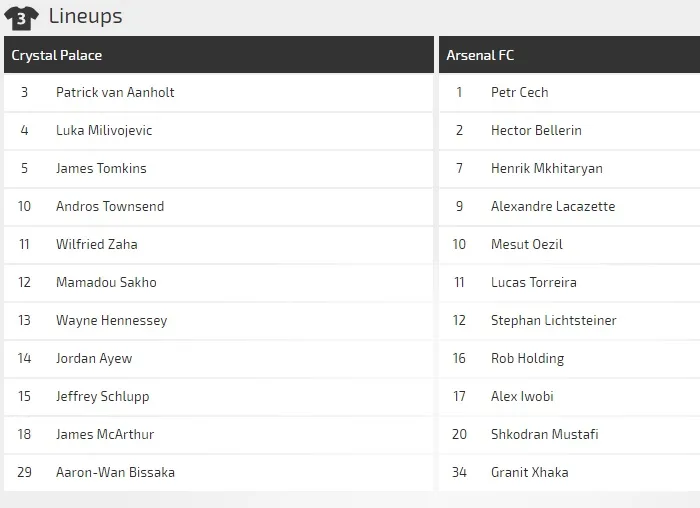This screenshot has width=700, height=508.
Task: Open Hector Bellerin's player page
Action: tap(536, 130)
